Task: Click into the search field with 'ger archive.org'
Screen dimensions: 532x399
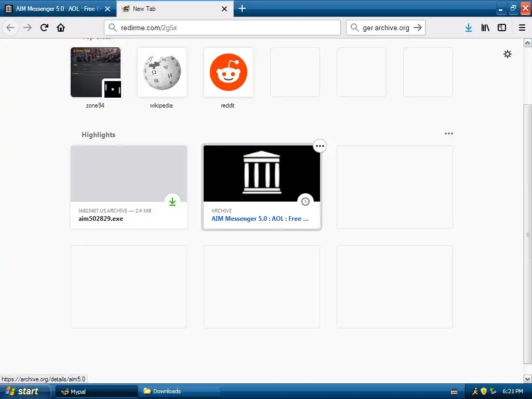Action: pos(386,28)
